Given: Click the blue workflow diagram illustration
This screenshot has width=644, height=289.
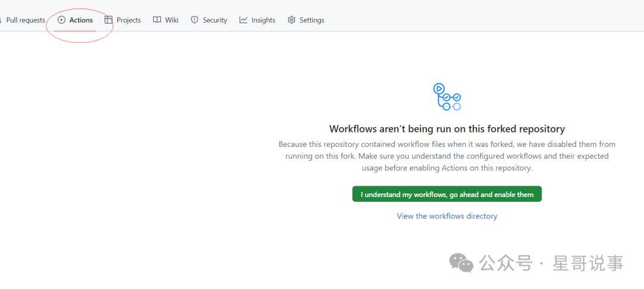Looking at the screenshot, I should [x=447, y=97].
